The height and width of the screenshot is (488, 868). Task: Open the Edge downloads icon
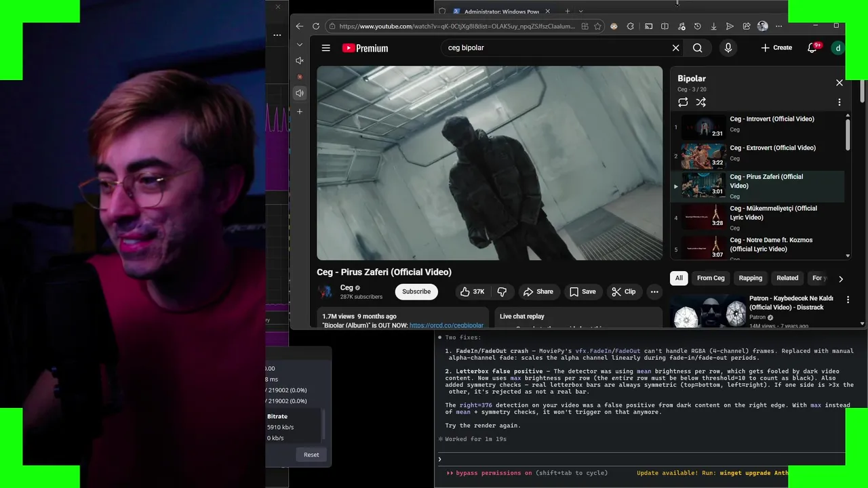pyautogui.click(x=713, y=26)
